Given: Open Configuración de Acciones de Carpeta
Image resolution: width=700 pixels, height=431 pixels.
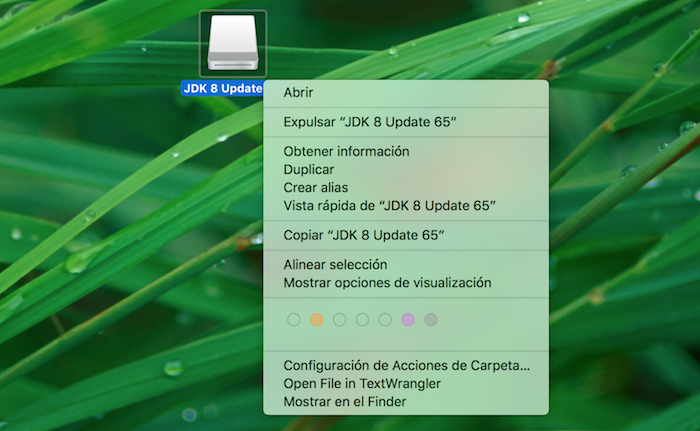Looking at the screenshot, I should click(406, 366).
